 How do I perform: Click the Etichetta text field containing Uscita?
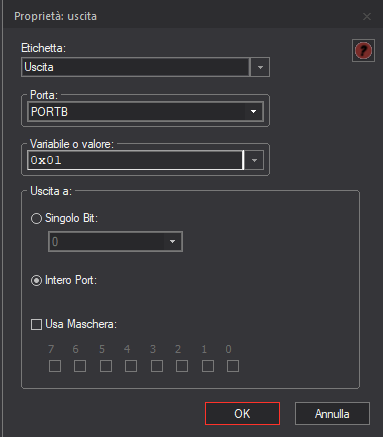pos(135,67)
